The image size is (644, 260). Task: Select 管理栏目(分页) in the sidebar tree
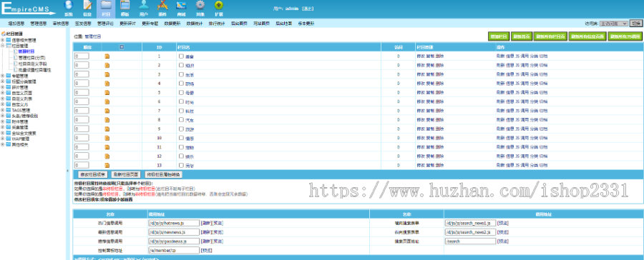click(31, 58)
